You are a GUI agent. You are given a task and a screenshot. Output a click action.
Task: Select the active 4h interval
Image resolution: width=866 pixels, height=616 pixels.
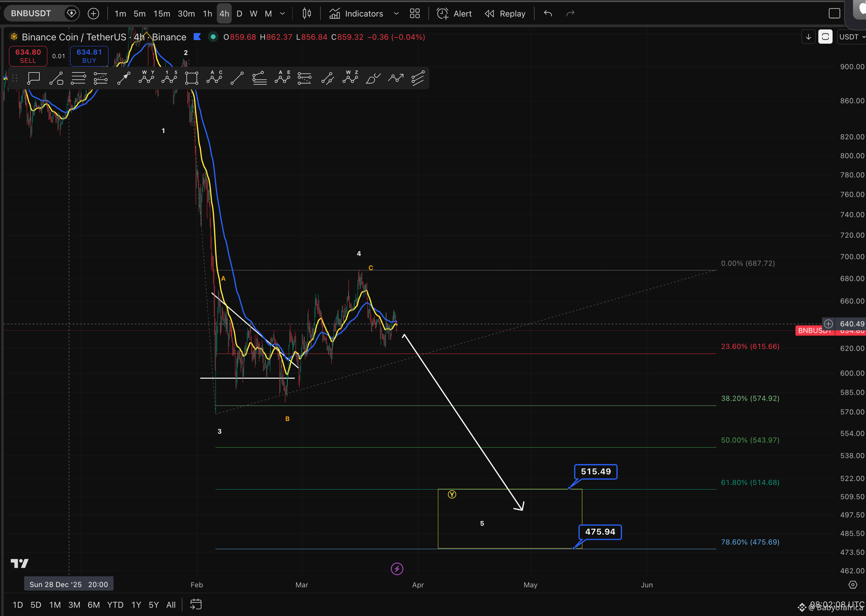pos(224,14)
